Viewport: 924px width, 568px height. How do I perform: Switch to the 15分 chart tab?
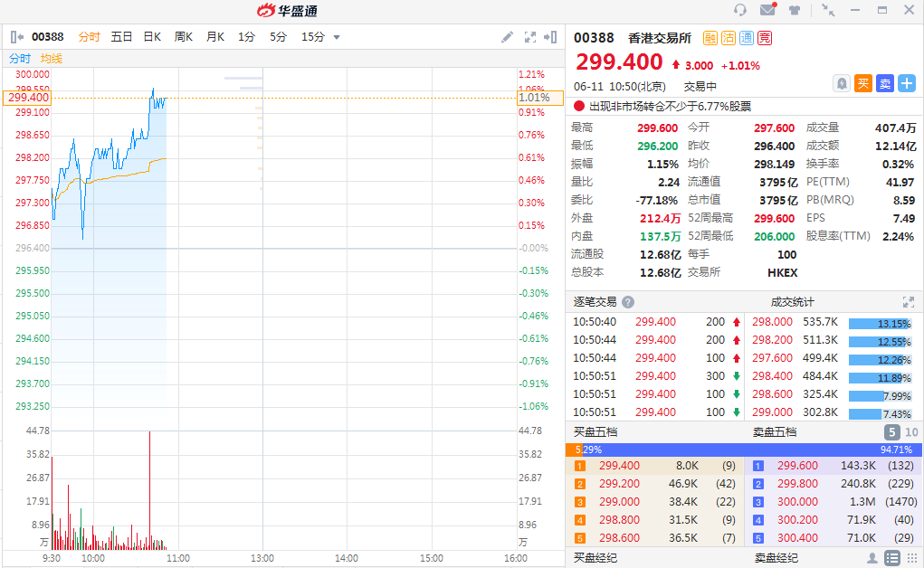coord(313,37)
